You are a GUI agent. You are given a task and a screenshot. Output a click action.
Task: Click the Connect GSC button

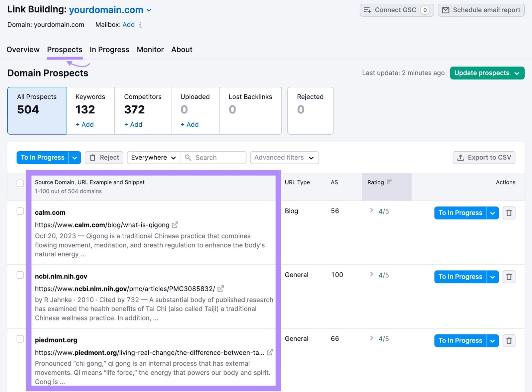click(397, 10)
